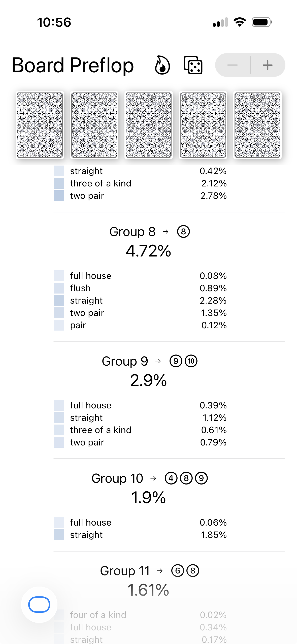Tap the Board Preflop title

[73, 65]
